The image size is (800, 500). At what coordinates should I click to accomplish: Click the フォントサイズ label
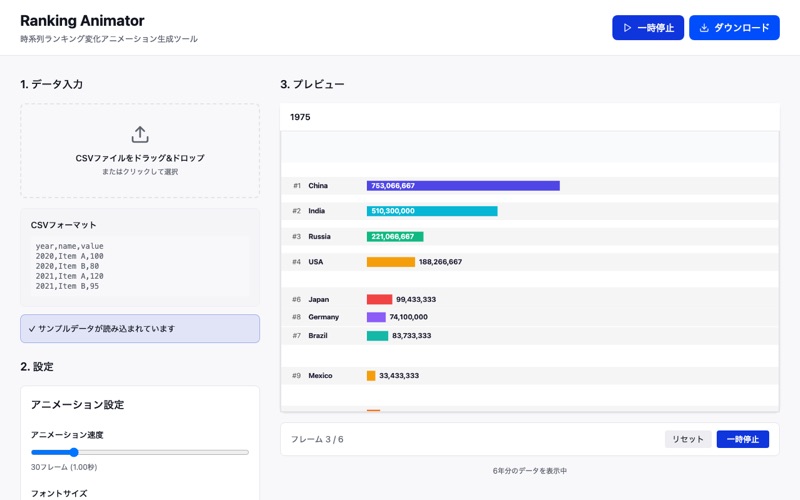coord(59,493)
